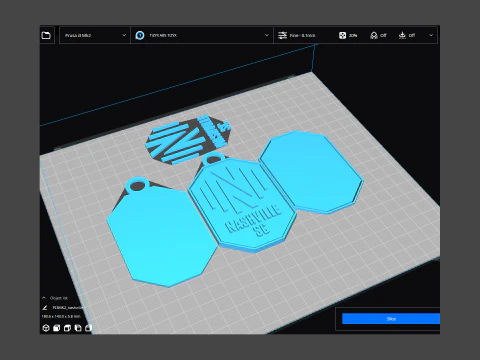Select the front view cube icon
The width and height of the screenshot is (480, 360).
pyautogui.click(x=57, y=328)
